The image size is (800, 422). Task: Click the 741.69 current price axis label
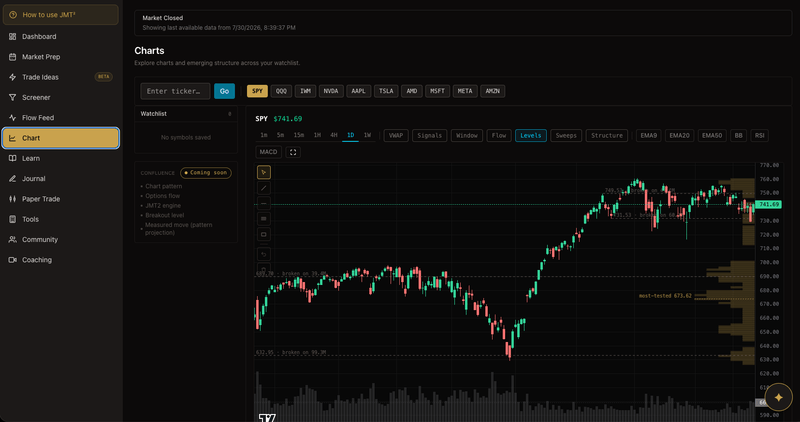pyautogui.click(x=768, y=204)
